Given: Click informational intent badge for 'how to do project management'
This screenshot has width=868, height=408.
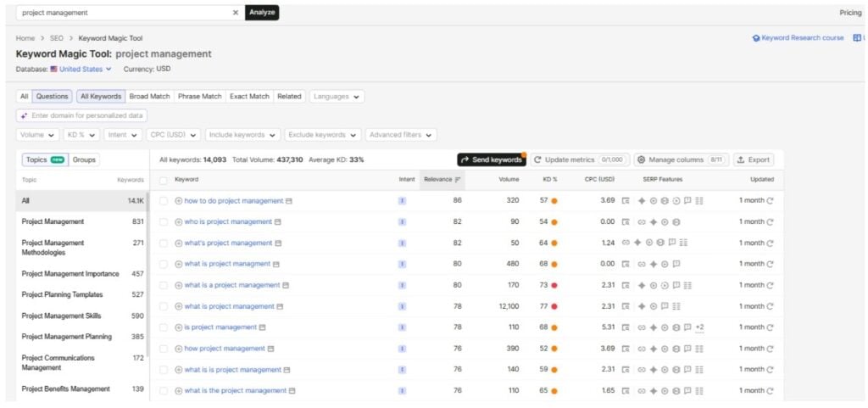Looking at the screenshot, I should click(x=402, y=201).
